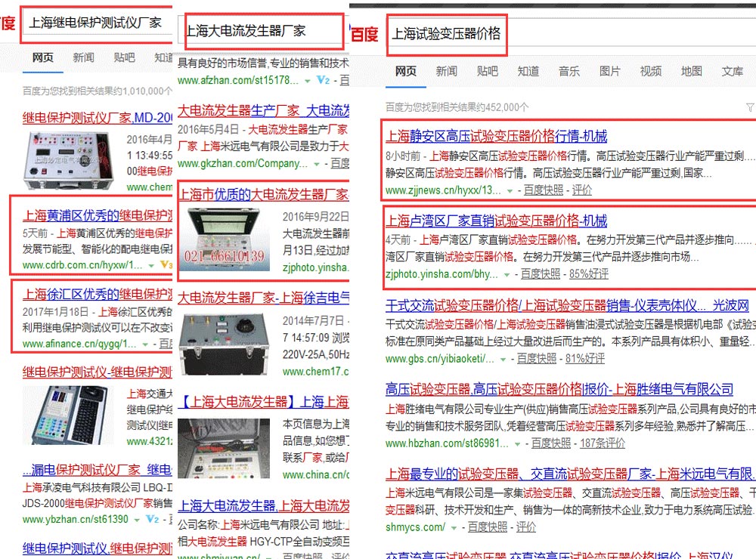756x559 pixels.
Task: Open result 上海静安区高压试验变压器价格行情-机械
Action: tap(496, 137)
